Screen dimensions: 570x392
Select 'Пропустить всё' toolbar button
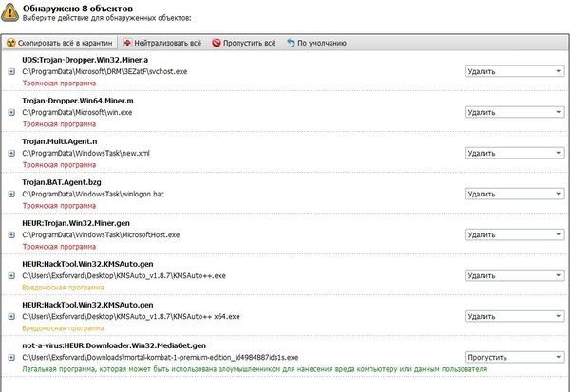coord(244,43)
